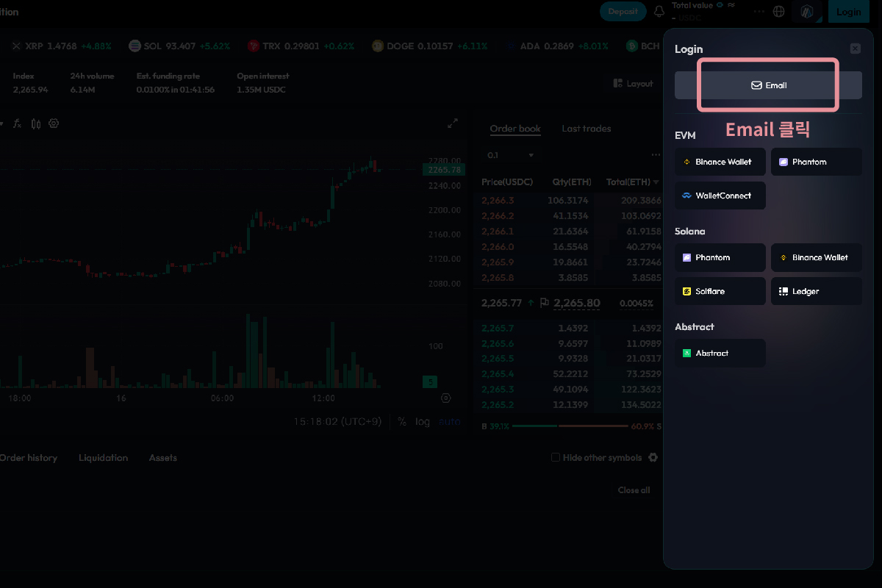This screenshot has height=588, width=882.
Task: Switch to the Last trades tab
Action: point(586,129)
